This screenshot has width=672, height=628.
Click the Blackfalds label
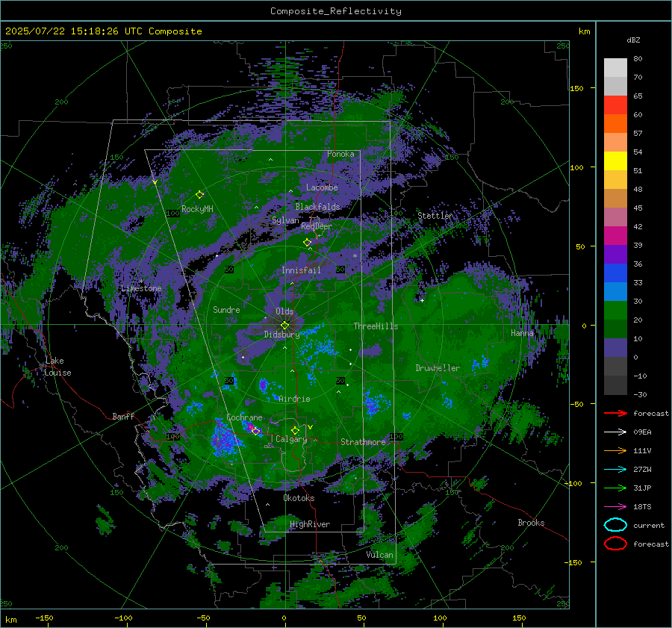(x=317, y=207)
